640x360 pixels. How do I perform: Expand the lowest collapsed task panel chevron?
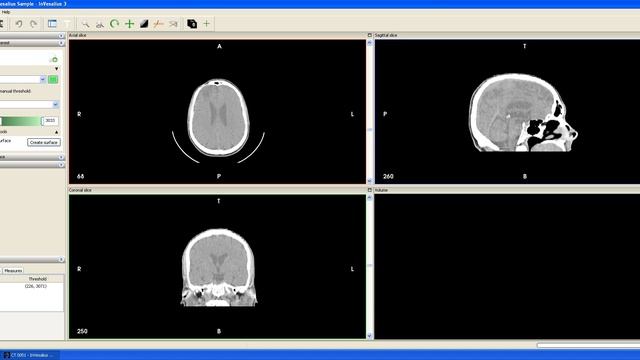[x=61, y=165]
